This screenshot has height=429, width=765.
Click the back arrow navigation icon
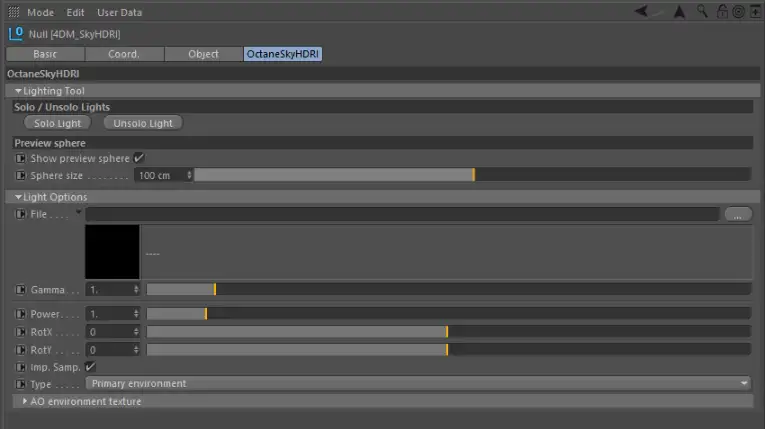click(641, 11)
